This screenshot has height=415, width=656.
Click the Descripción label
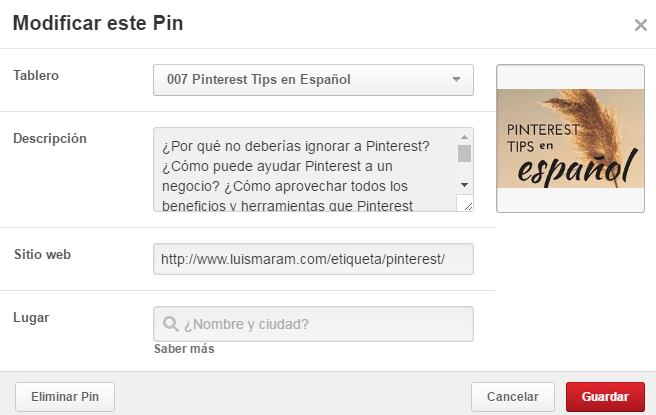pyautogui.click(x=50, y=138)
